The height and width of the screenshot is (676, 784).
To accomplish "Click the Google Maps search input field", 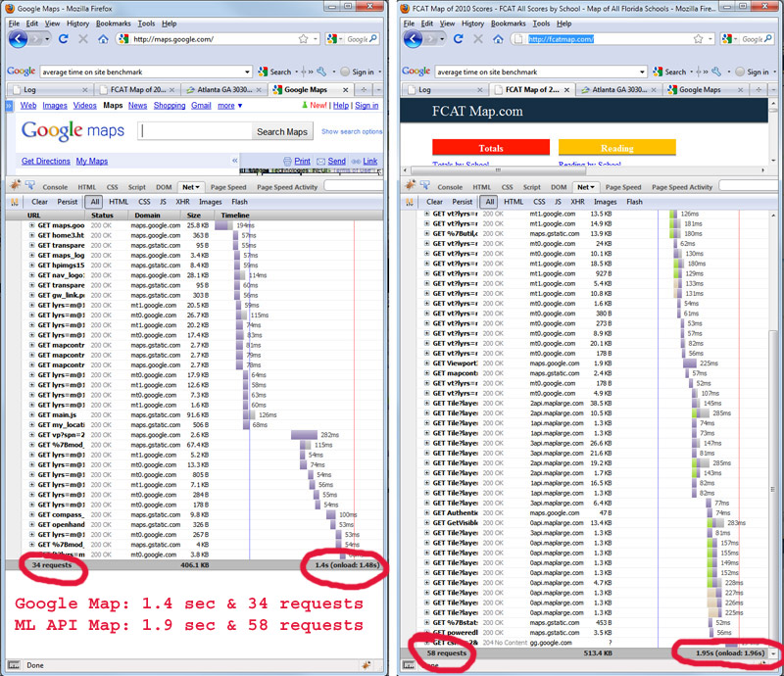I will tap(195, 131).
